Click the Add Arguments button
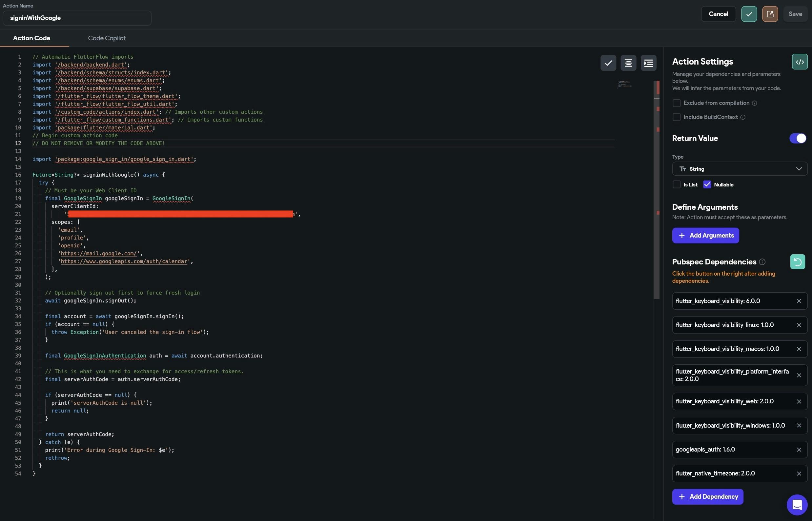The height and width of the screenshot is (521, 812). [705, 236]
